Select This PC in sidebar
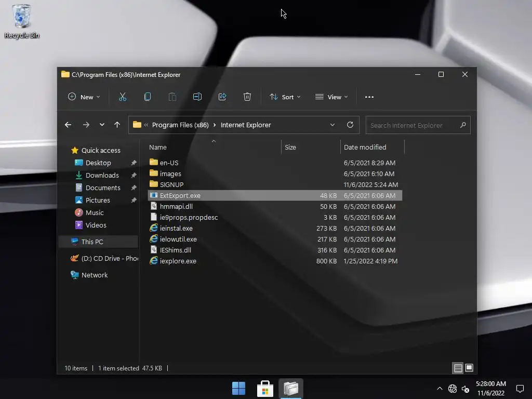This screenshot has height=399, width=532. coord(98,242)
